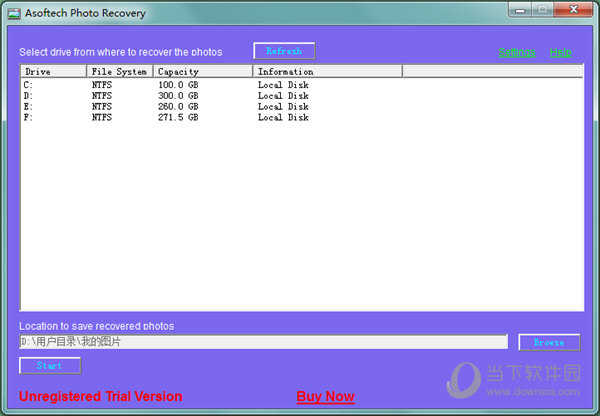The width and height of the screenshot is (600, 416).
Task: Sort by the Information column header
Action: 328,71
